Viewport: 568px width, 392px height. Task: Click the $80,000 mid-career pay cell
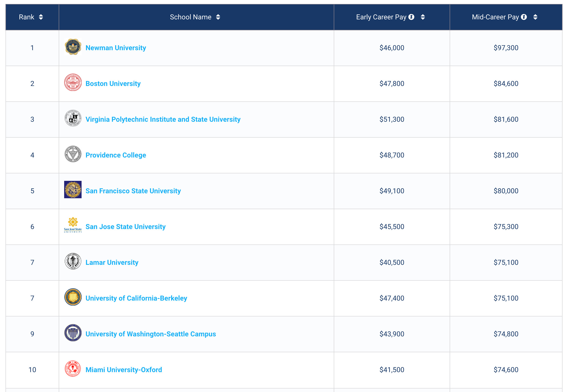506,191
